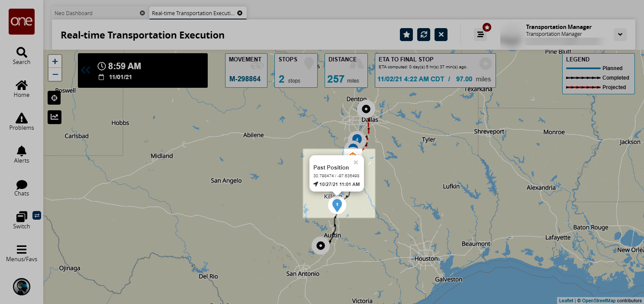Screen dimensions: 644x304
Task: Open the chart icon button on map
Action: click(x=55, y=117)
